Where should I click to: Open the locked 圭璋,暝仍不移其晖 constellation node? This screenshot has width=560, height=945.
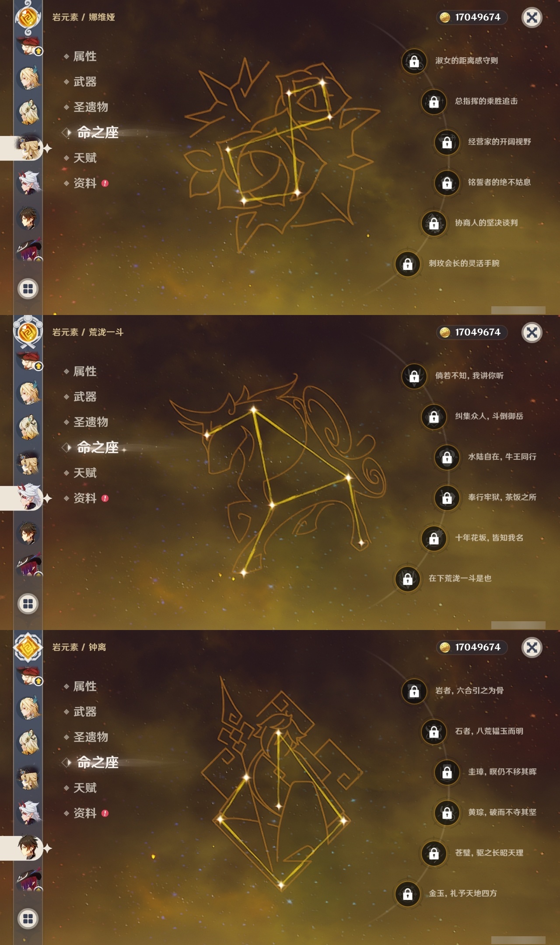click(447, 772)
